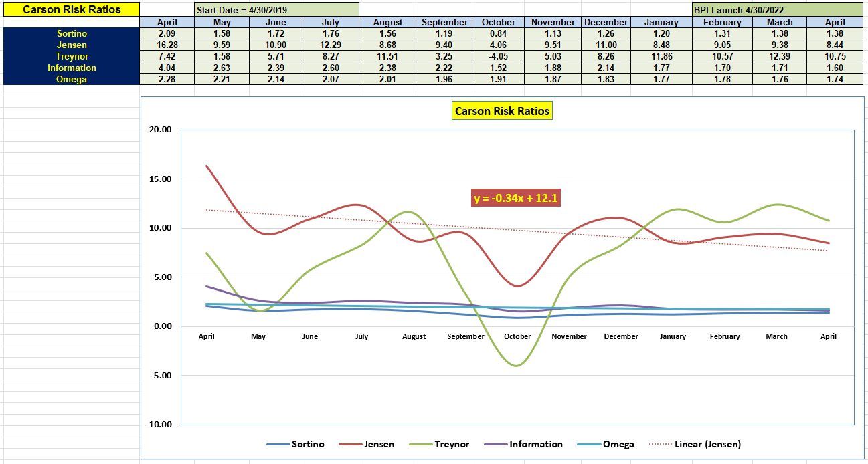The height and width of the screenshot is (464, 868).
Task: Click Treynor value 12.39
Action: 780,56
